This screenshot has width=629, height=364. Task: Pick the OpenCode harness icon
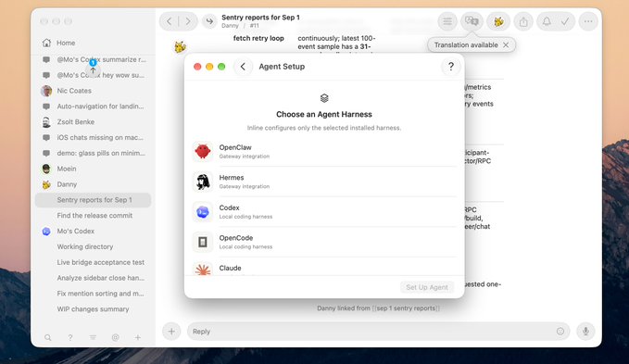(203, 242)
